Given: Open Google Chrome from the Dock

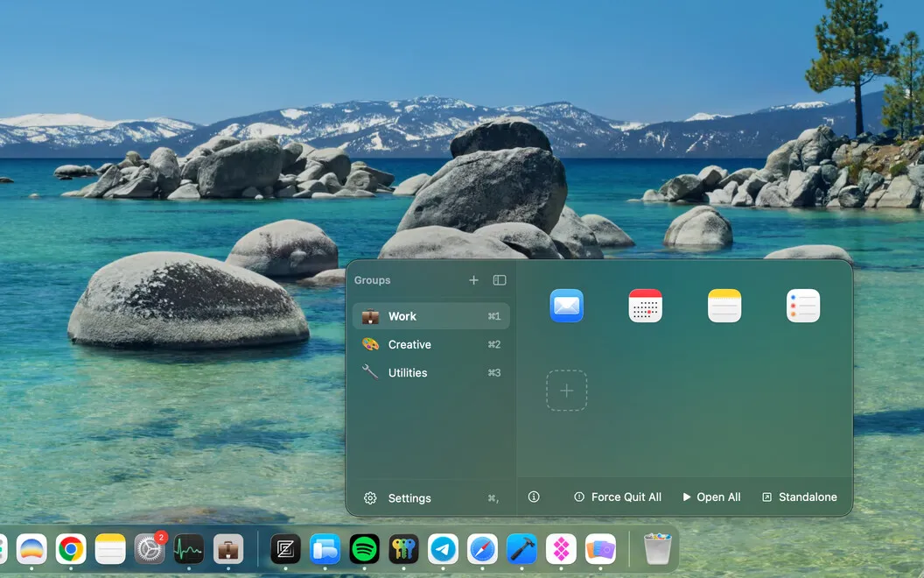Looking at the screenshot, I should point(71,549).
